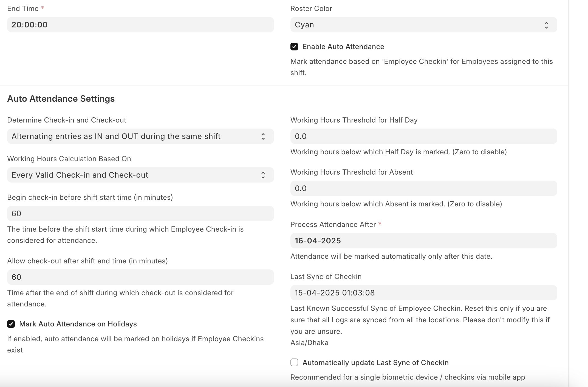Viewport: 588px width, 387px height.
Task: Click the Mark Auto Attendance on Holidays label
Action: [x=78, y=324]
